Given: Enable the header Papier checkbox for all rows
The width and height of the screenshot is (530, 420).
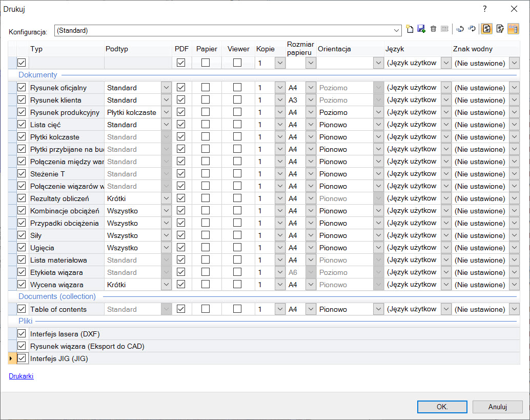Looking at the screenshot, I should pyautogui.click(x=206, y=63).
